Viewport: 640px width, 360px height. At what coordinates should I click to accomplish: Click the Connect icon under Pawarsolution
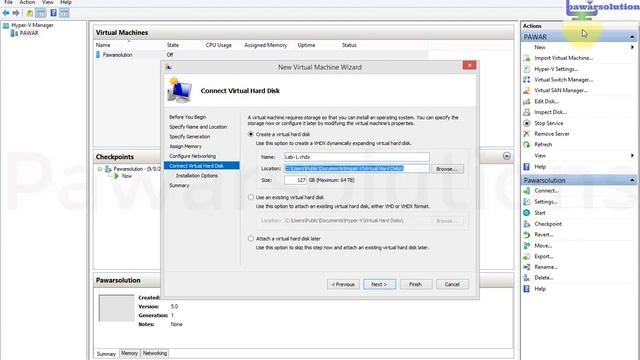point(527,191)
